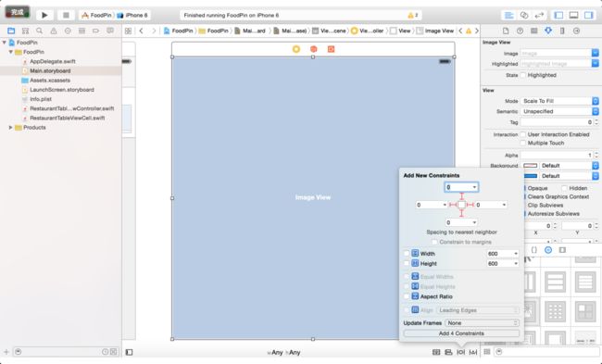The height and width of the screenshot is (364, 602).
Task: Collapse the FoodPin yellow folder group
Action: point(11,52)
